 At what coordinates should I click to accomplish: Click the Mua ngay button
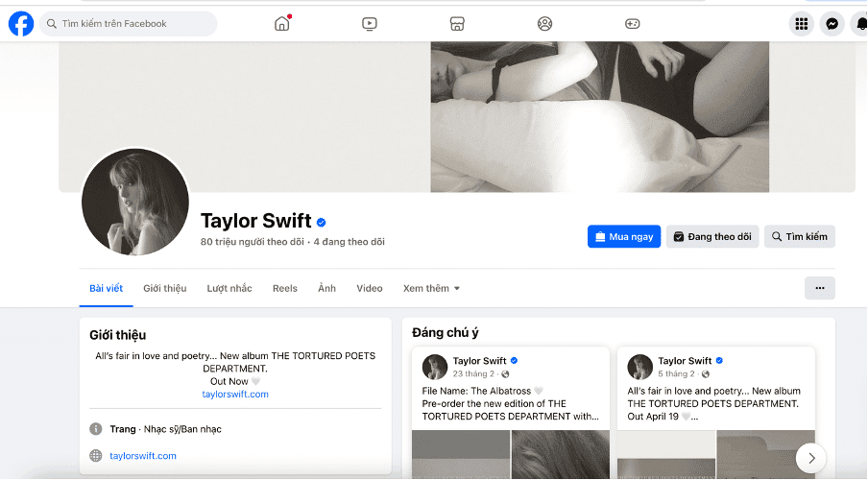click(624, 236)
